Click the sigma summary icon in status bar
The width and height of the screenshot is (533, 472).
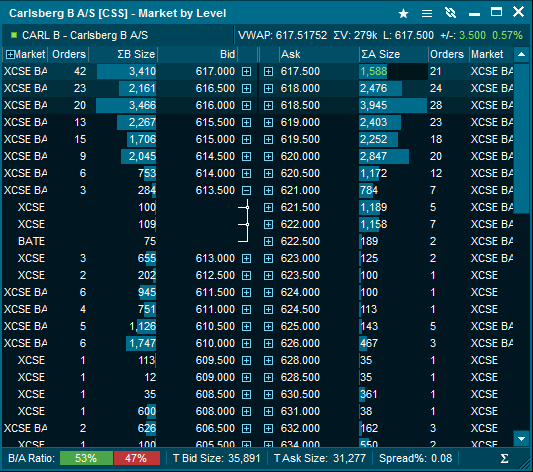click(505, 458)
